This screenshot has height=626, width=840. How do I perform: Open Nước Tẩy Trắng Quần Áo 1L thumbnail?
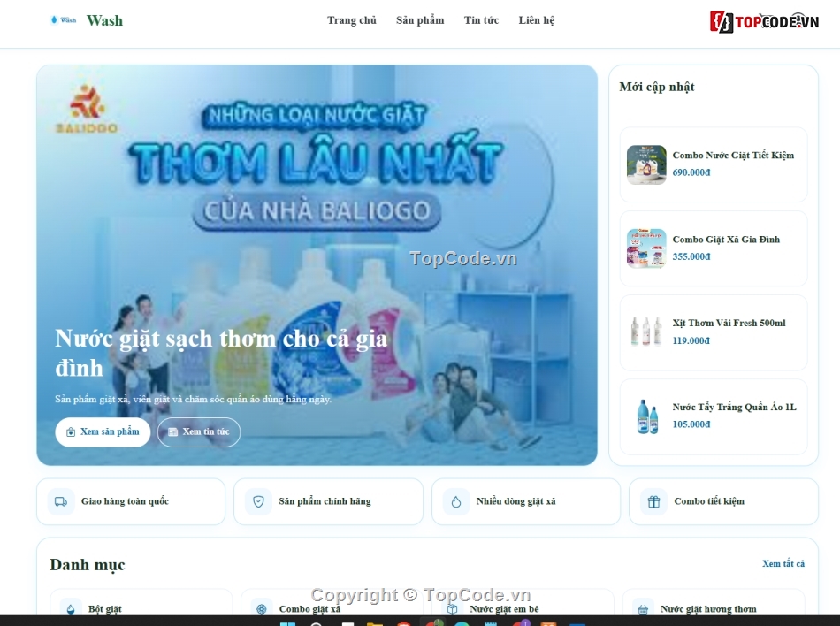pyautogui.click(x=646, y=416)
